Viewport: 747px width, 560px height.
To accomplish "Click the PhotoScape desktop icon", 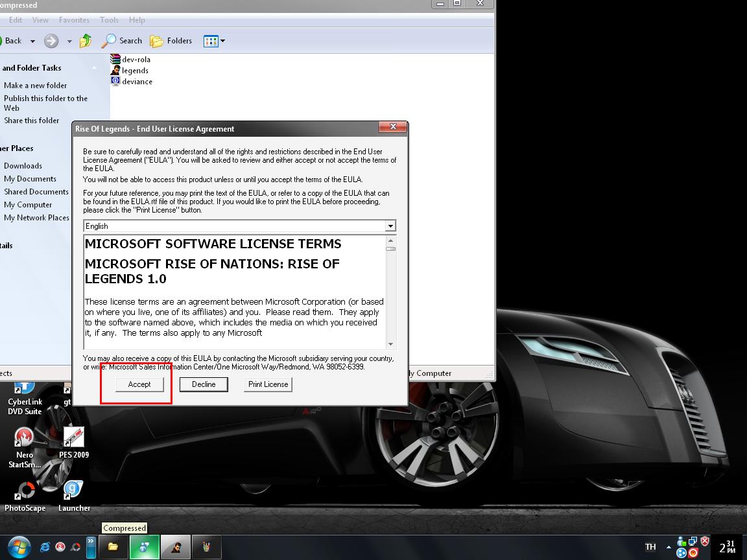I will [x=25, y=496].
